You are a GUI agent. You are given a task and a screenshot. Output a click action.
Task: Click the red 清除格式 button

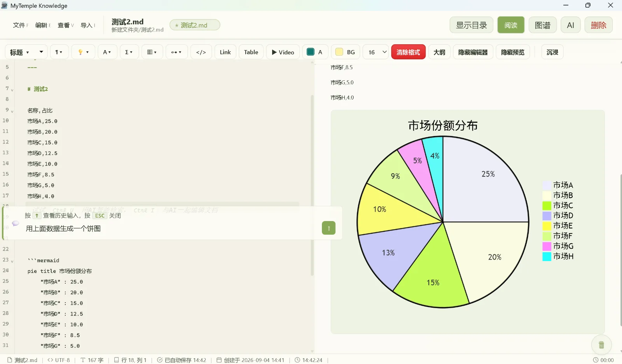coord(408,52)
